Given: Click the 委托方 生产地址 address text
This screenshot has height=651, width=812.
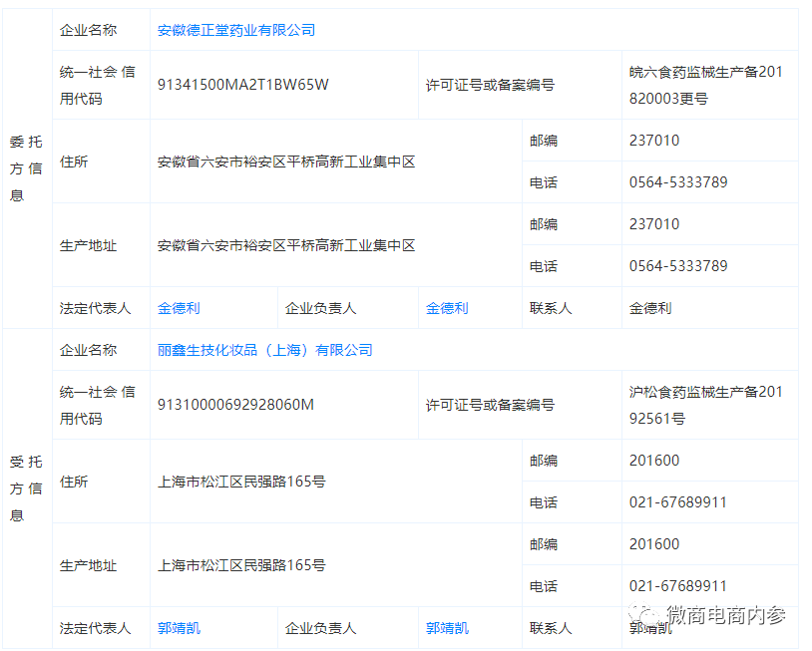Looking at the screenshot, I should pos(286,245).
